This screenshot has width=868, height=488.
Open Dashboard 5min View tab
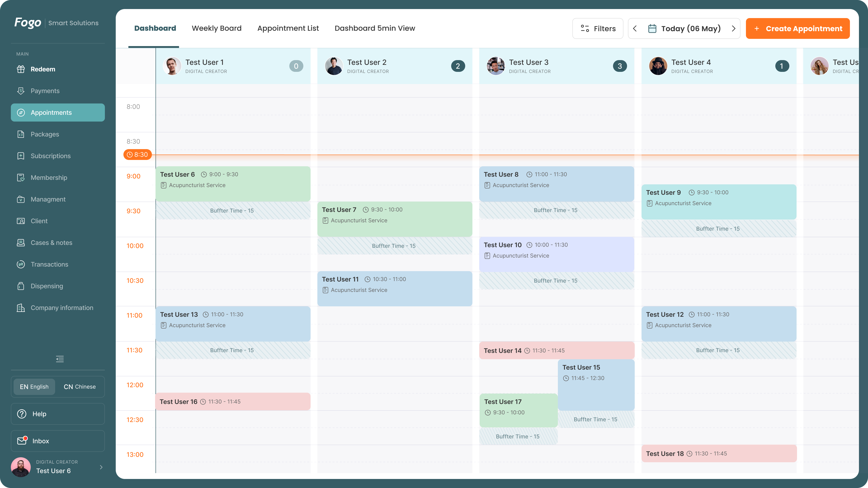pyautogui.click(x=375, y=28)
